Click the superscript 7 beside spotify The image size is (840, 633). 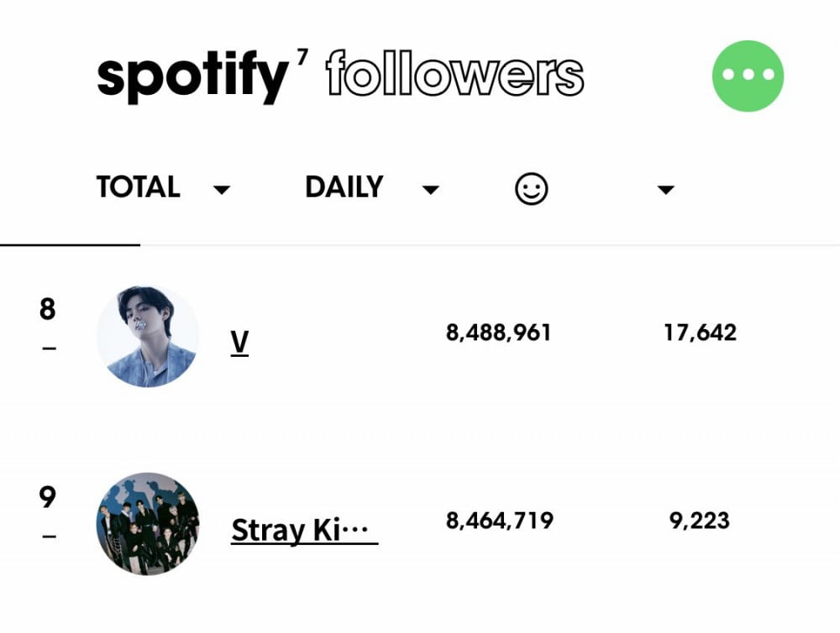pyautogui.click(x=302, y=56)
